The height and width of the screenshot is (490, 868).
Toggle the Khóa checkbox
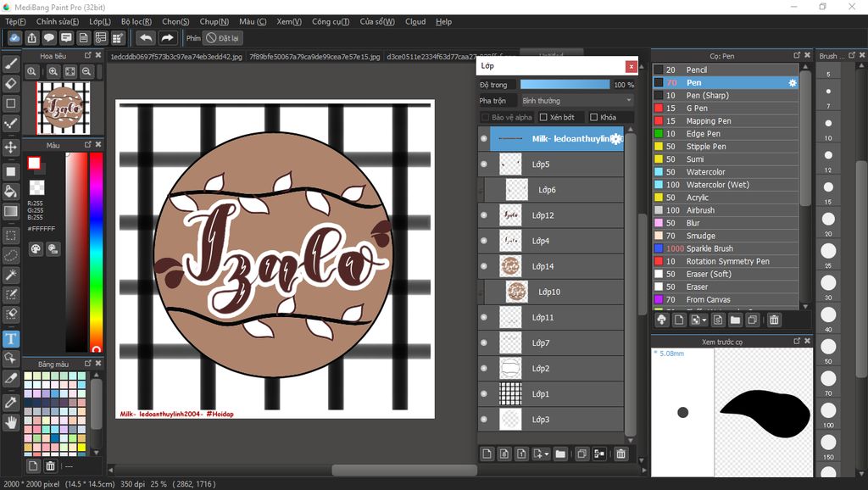594,117
